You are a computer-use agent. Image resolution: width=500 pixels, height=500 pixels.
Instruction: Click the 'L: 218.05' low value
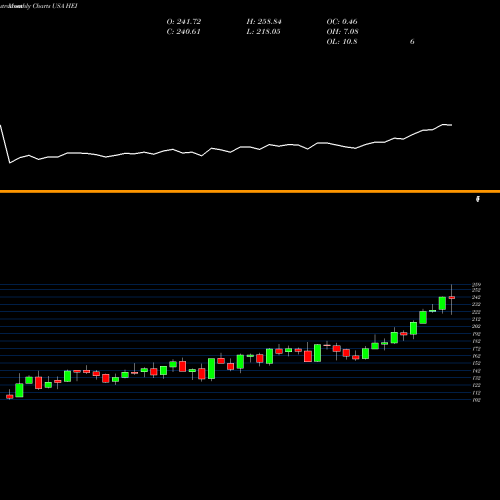click(263, 32)
